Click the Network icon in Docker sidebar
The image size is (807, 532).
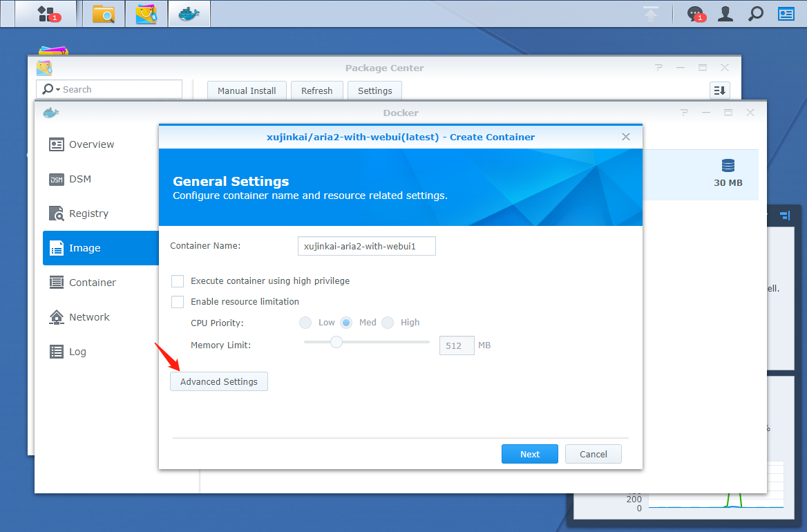[56, 317]
